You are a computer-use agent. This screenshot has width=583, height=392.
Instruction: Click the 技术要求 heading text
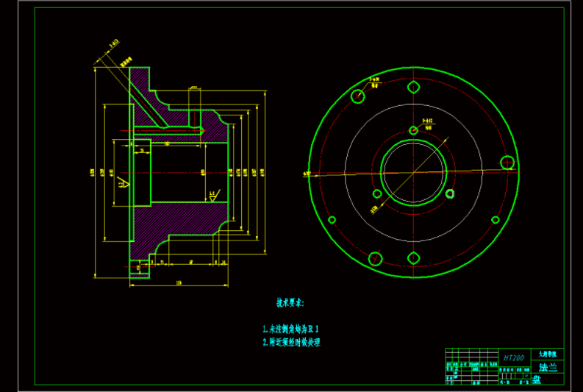(289, 302)
